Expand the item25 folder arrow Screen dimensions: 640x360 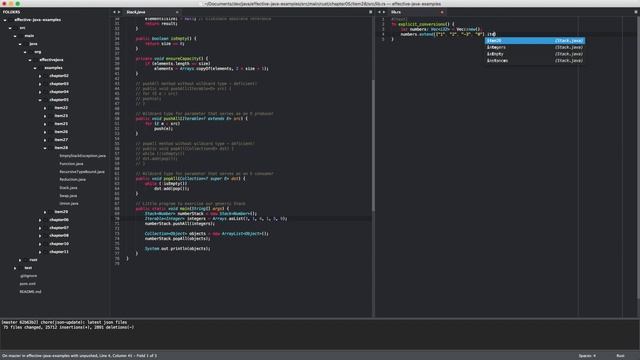[x=45, y=124]
